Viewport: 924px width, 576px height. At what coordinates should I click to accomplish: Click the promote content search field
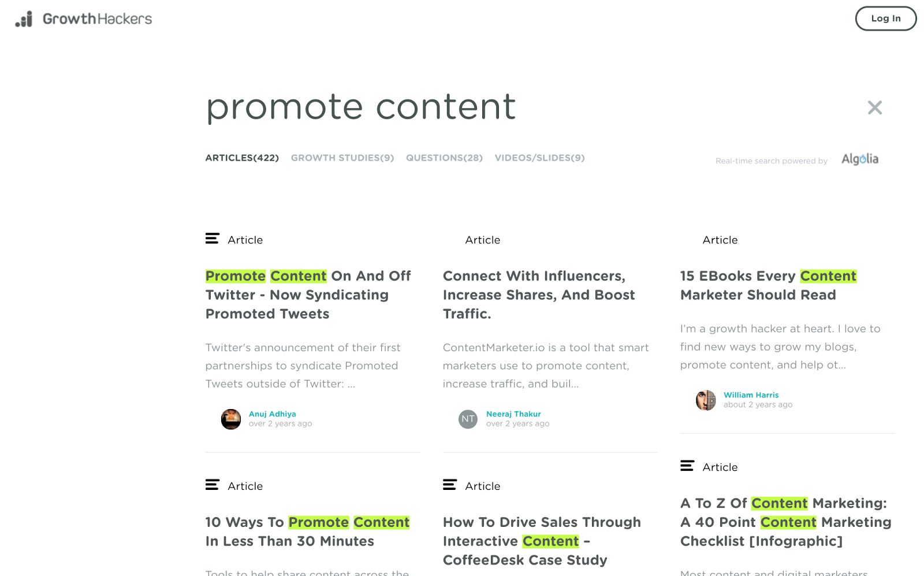point(361,107)
